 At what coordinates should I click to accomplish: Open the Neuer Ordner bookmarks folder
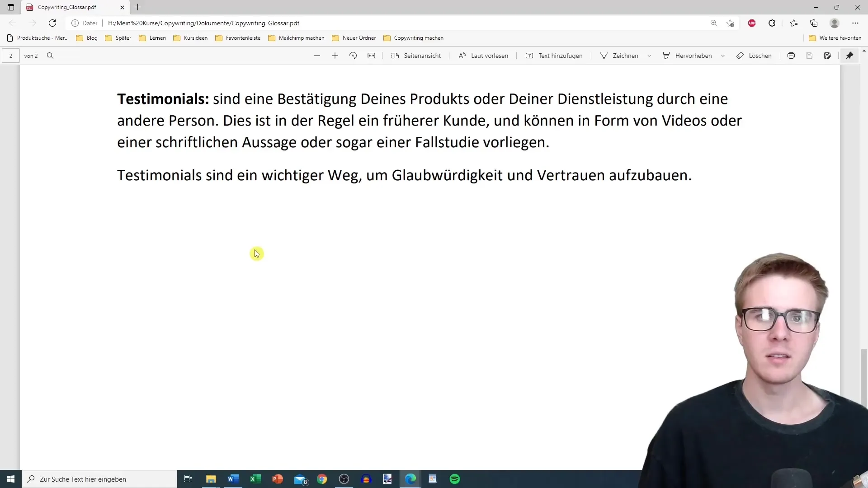click(354, 38)
